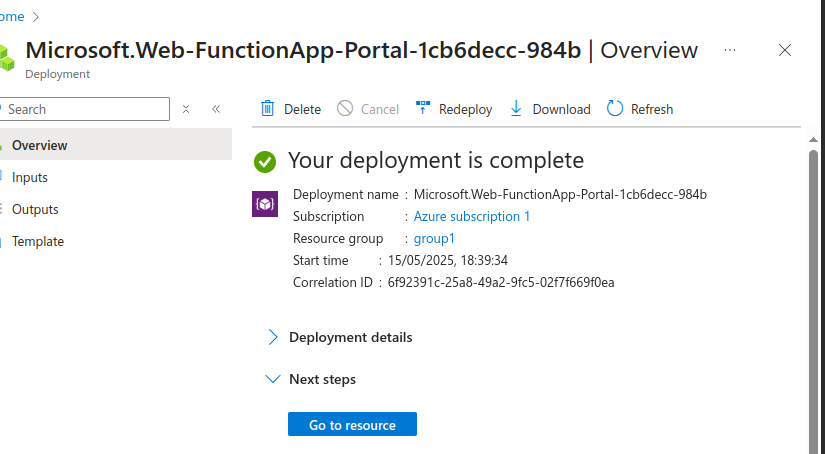Collapse the Next steps section
Screen dimensions: 825x454
point(273,379)
